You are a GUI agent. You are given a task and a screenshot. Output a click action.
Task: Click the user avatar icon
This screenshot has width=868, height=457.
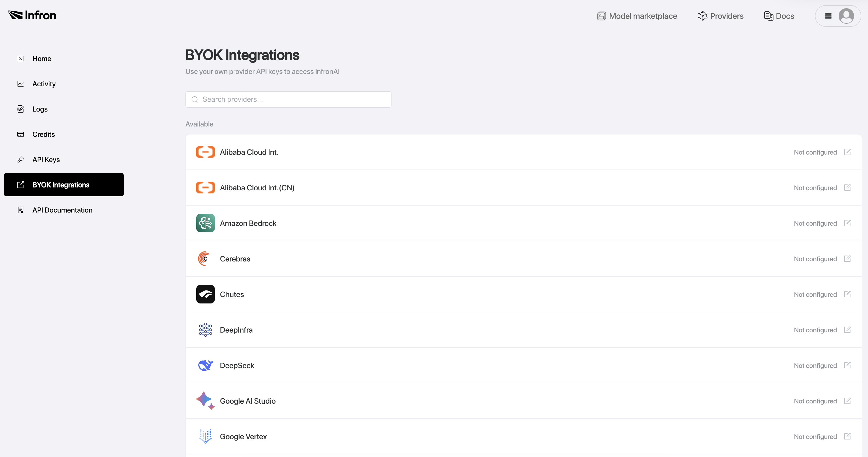pyautogui.click(x=846, y=16)
